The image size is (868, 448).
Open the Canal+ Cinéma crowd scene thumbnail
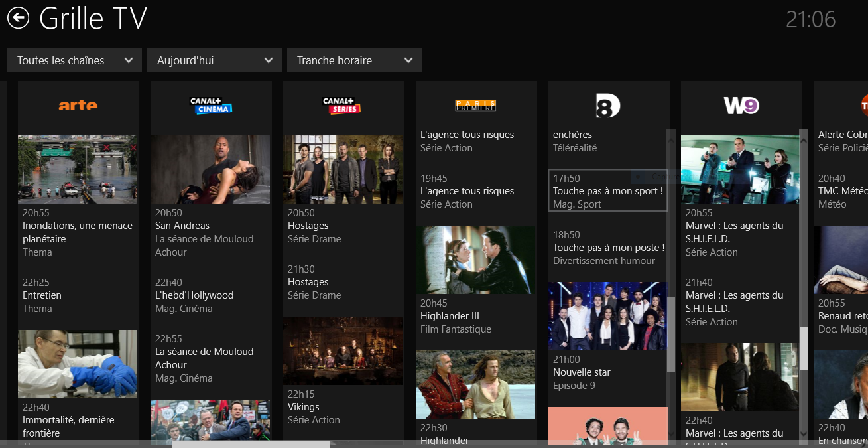210,419
